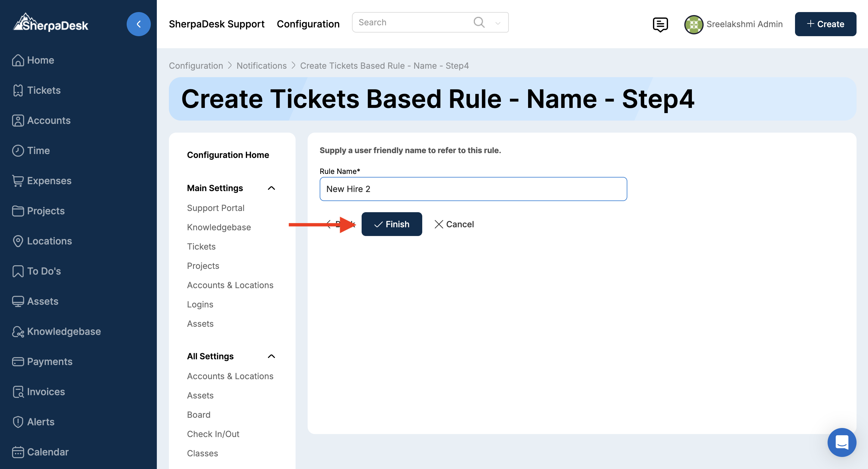Go to Notifications breadcrumb
The height and width of the screenshot is (469, 868).
click(261, 66)
